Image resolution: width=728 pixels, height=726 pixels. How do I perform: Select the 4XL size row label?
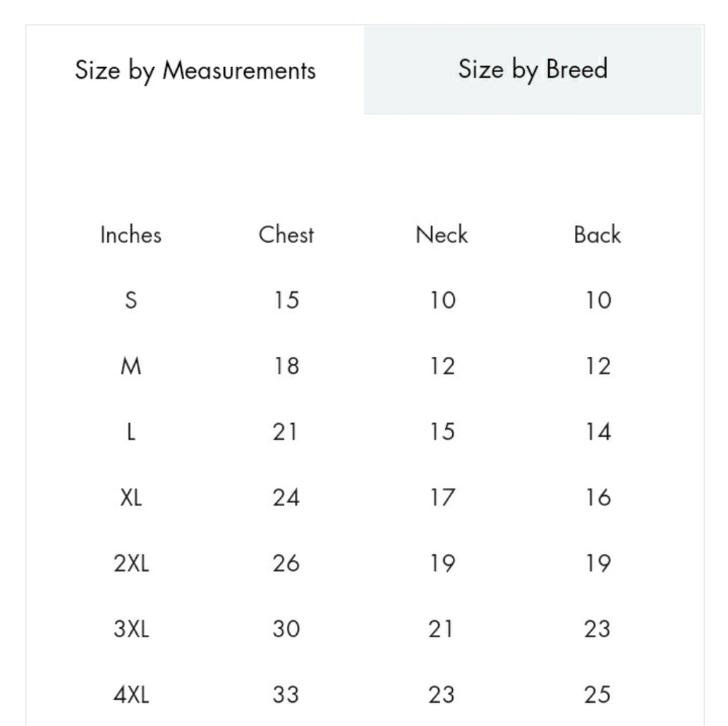click(131, 695)
